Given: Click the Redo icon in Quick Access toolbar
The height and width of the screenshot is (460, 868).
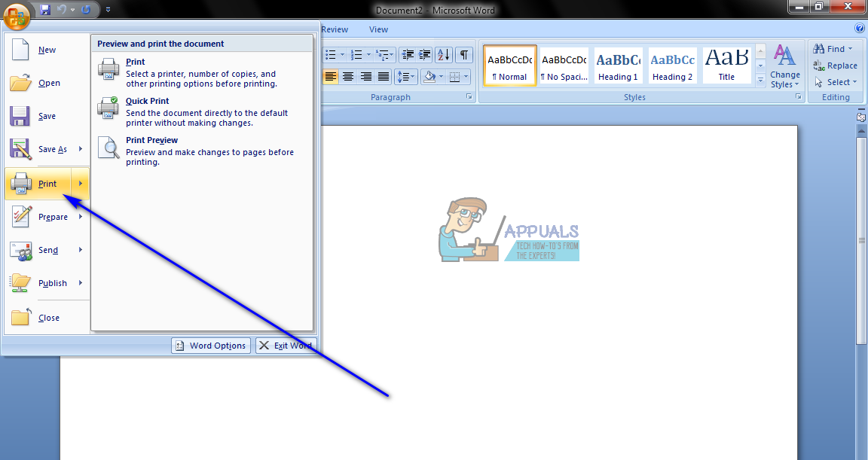Looking at the screenshot, I should (x=86, y=9).
